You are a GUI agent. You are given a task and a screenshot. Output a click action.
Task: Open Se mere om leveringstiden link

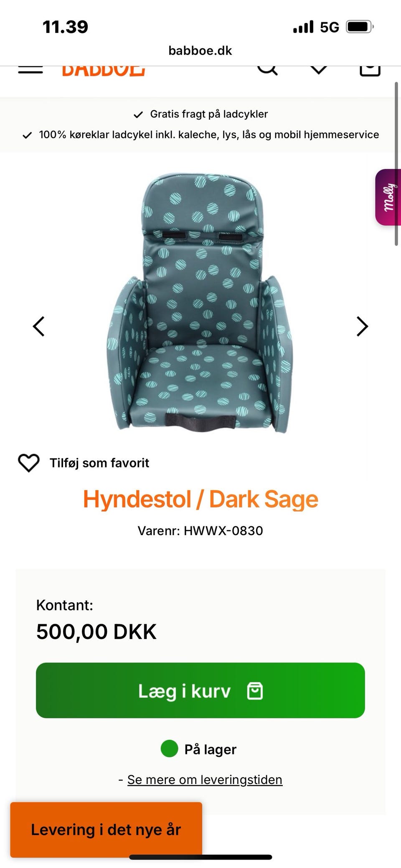(205, 779)
